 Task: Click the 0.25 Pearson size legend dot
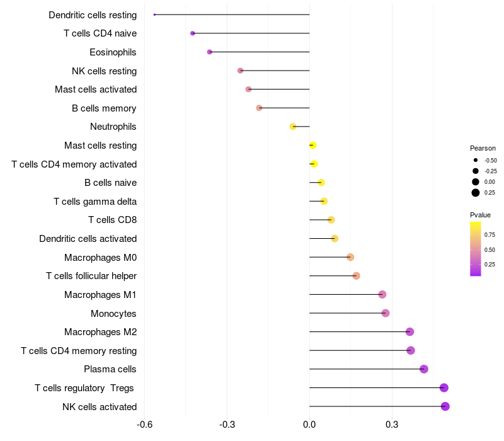point(476,193)
